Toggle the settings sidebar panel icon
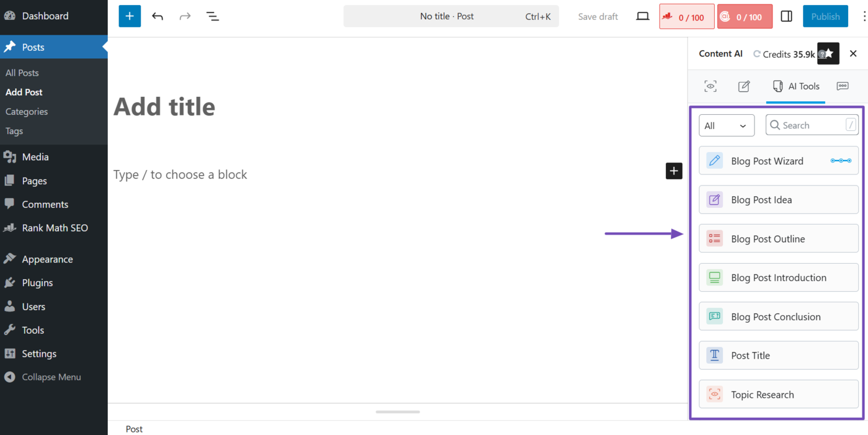The image size is (868, 435). [x=786, y=16]
